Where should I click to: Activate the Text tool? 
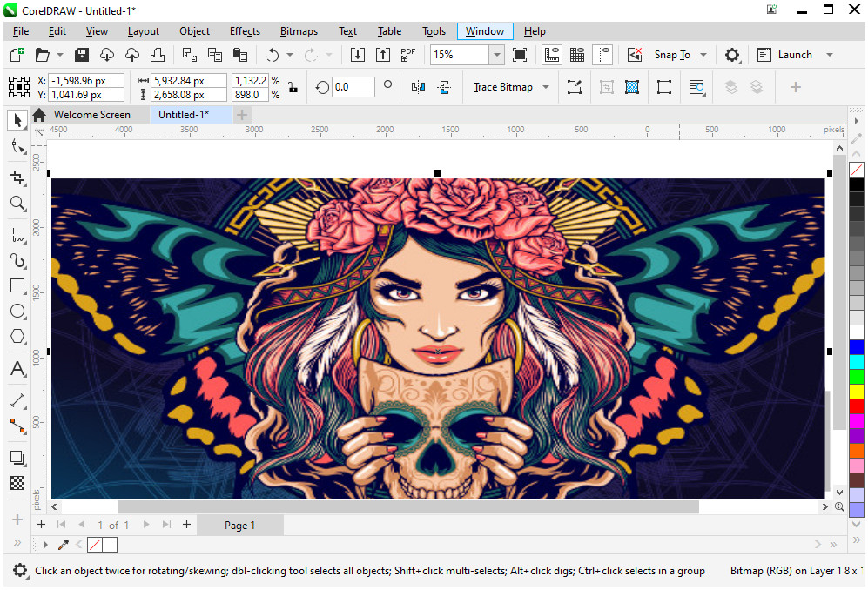click(x=17, y=369)
